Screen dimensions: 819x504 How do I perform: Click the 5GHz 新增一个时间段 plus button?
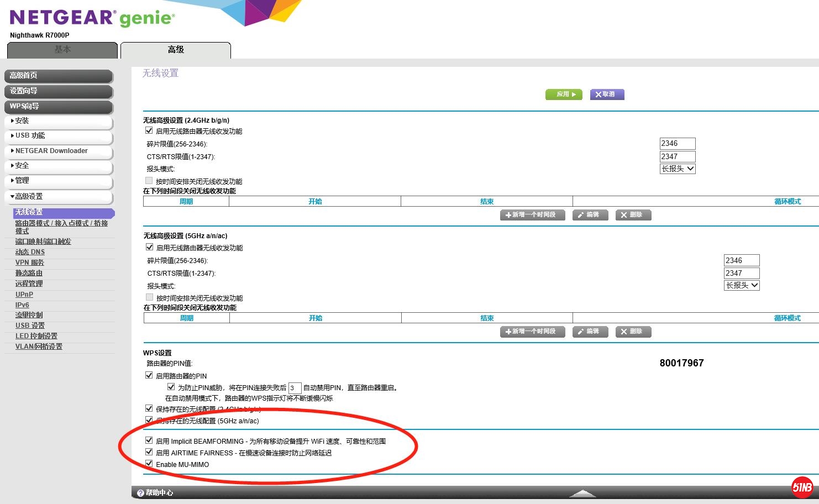point(532,332)
